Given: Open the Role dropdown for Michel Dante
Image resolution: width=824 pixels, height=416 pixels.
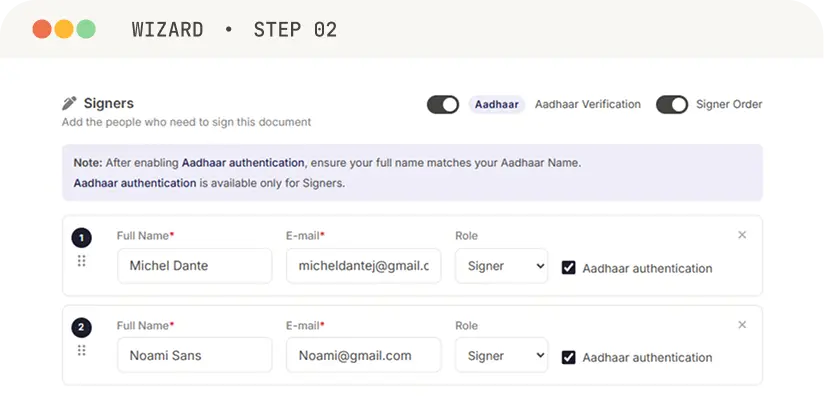Looking at the screenshot, I should 501,266.
